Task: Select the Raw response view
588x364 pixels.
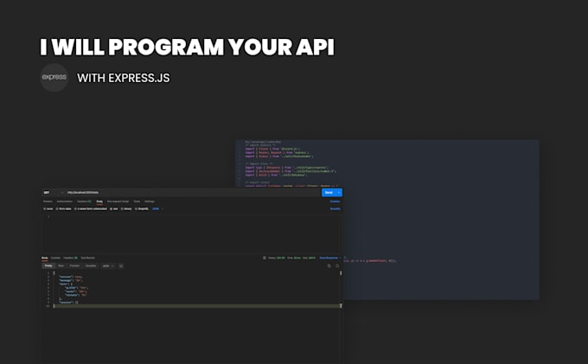Action: click(x=61, y=265)
